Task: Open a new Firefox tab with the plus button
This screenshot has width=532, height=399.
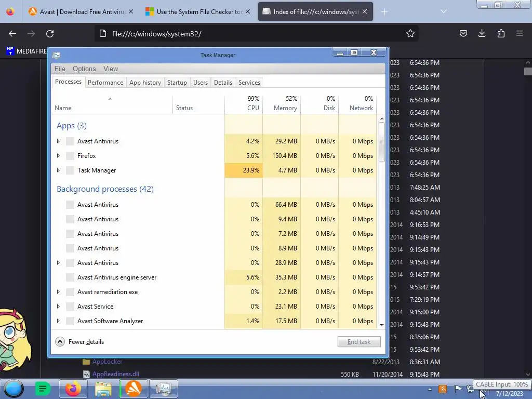Action: tap(384, 12)
